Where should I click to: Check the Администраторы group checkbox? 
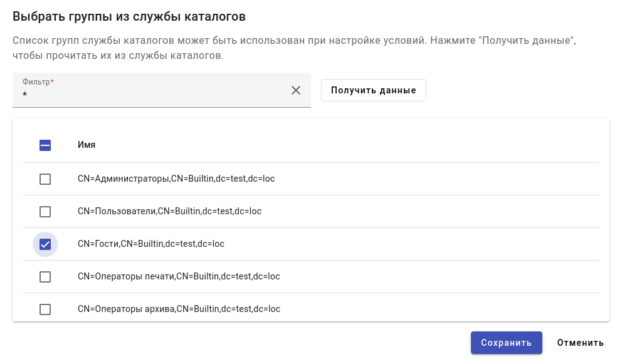(x=45, y=179)
